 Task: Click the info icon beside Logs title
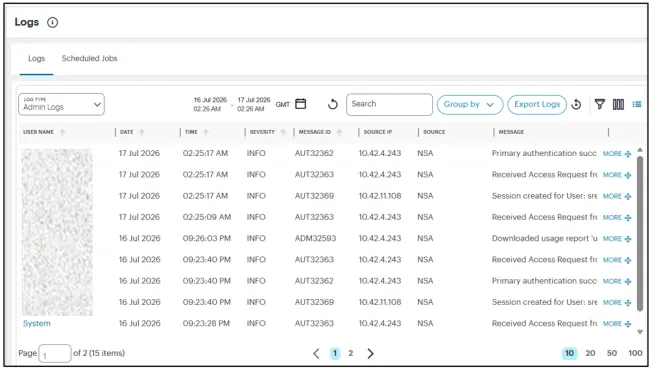click(52, 22)
